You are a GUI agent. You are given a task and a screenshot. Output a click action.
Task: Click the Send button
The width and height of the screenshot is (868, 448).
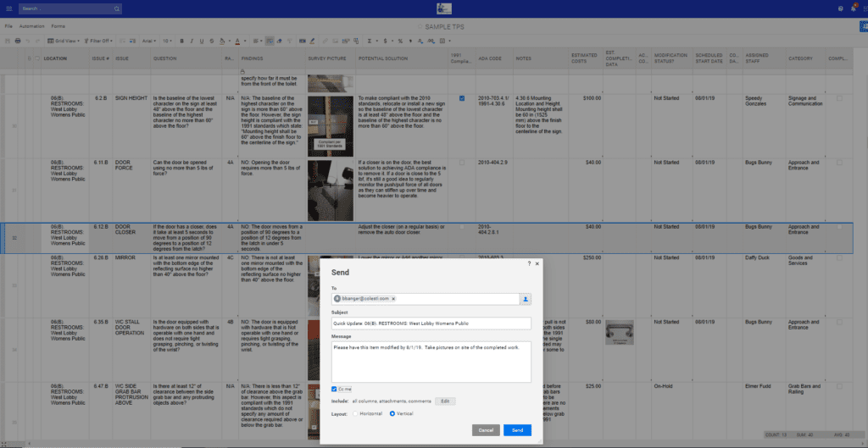(x=517, y=430)
